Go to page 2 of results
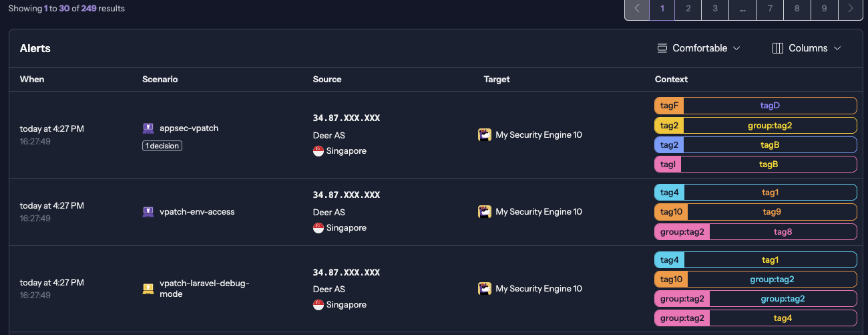 coord(688,9)
